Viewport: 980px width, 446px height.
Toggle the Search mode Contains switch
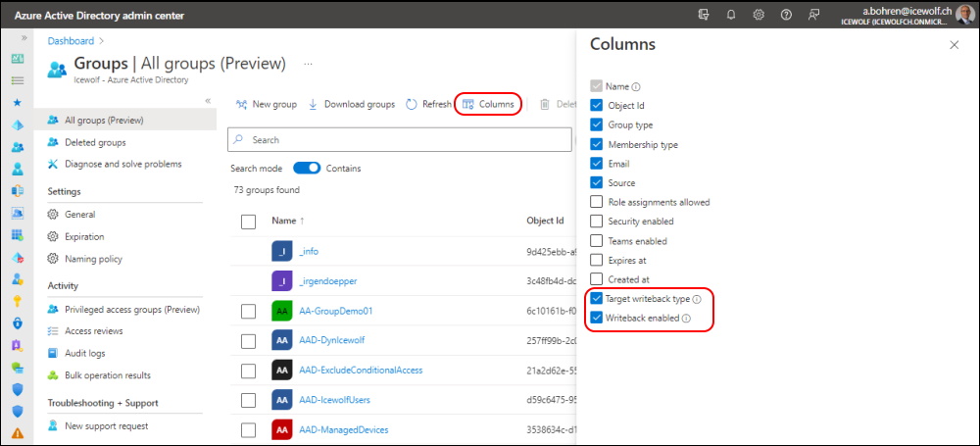307,169
